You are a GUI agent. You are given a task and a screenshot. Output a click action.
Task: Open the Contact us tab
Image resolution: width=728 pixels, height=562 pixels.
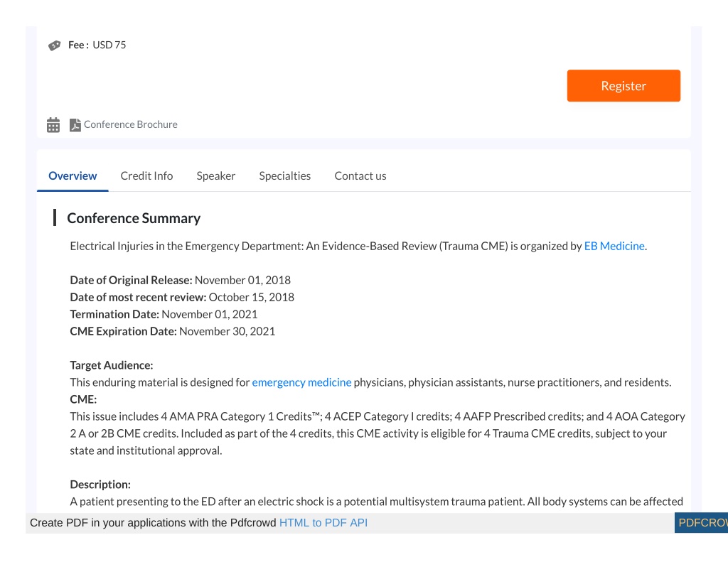coord(360,176)
